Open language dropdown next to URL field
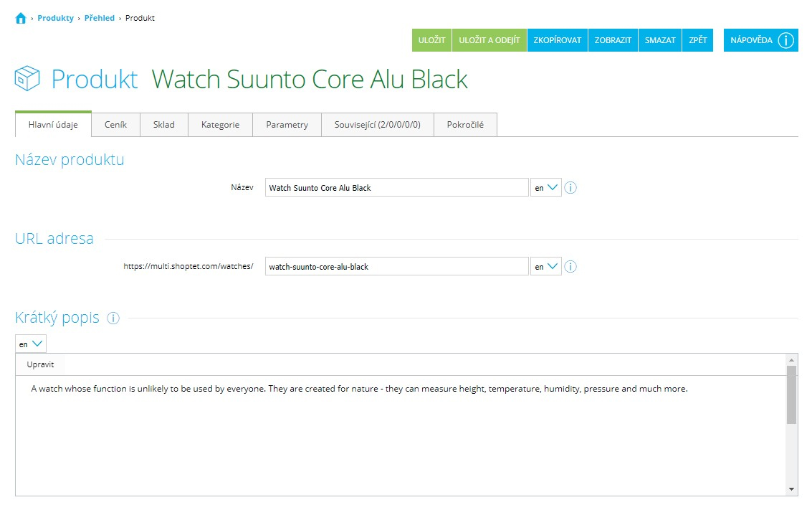This screenshot has width=812, height=510. (546, 266)
